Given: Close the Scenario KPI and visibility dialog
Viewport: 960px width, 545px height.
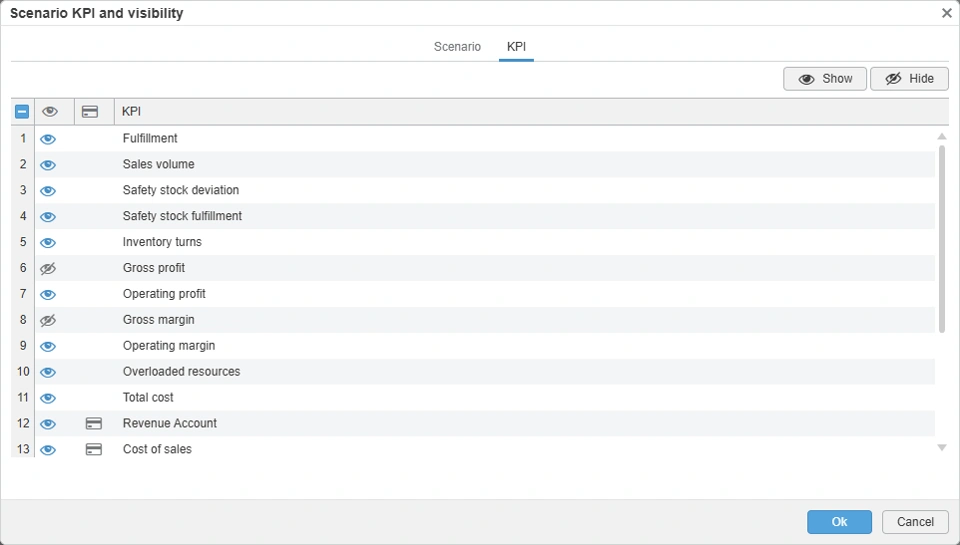Looking at the screenshot, I should coord(947,13).
